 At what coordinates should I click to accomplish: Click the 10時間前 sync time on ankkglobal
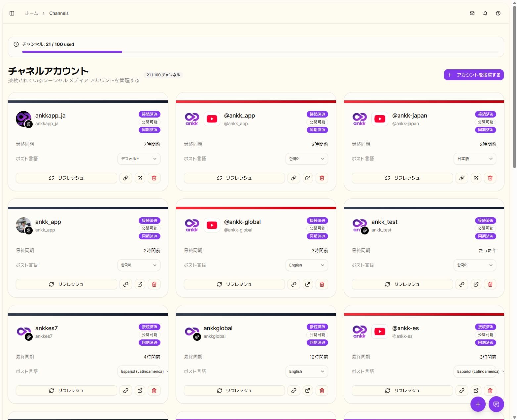319,357
